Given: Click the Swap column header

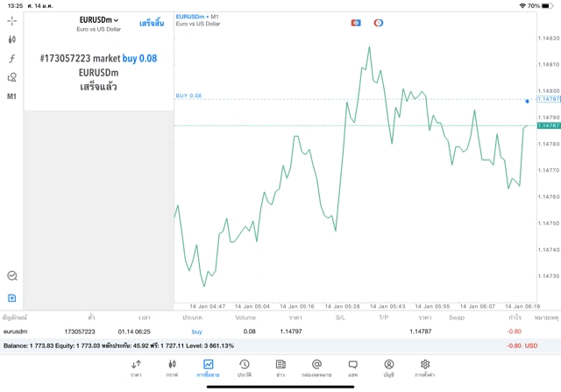Looking at the screenshot, I should (x=457, y=317).
